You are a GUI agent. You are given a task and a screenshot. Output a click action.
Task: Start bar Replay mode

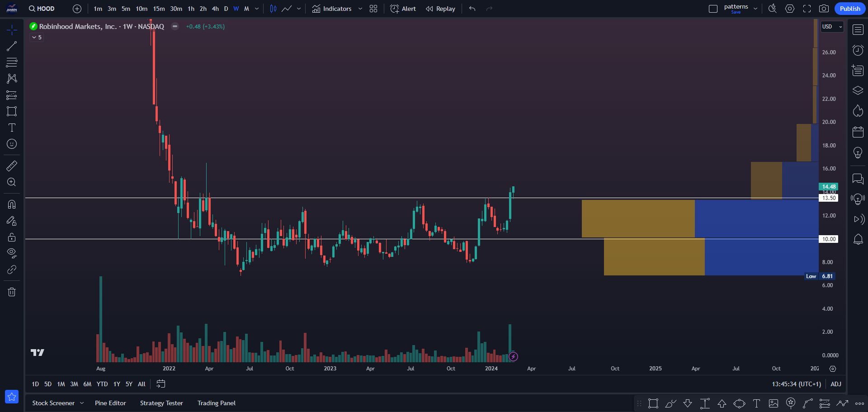pos(440,9)
